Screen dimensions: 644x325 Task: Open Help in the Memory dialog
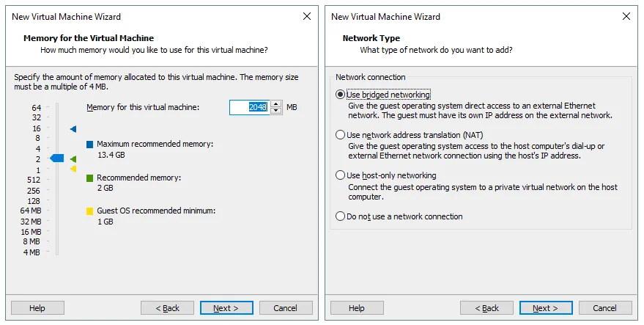pos(37,308)
